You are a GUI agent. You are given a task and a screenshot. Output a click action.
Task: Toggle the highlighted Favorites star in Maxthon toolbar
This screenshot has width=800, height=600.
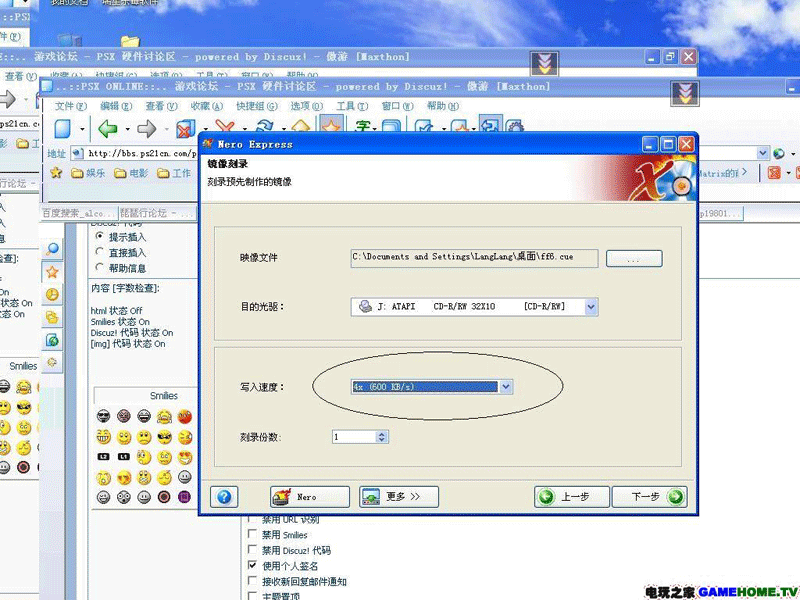click(x=332, y=126)
